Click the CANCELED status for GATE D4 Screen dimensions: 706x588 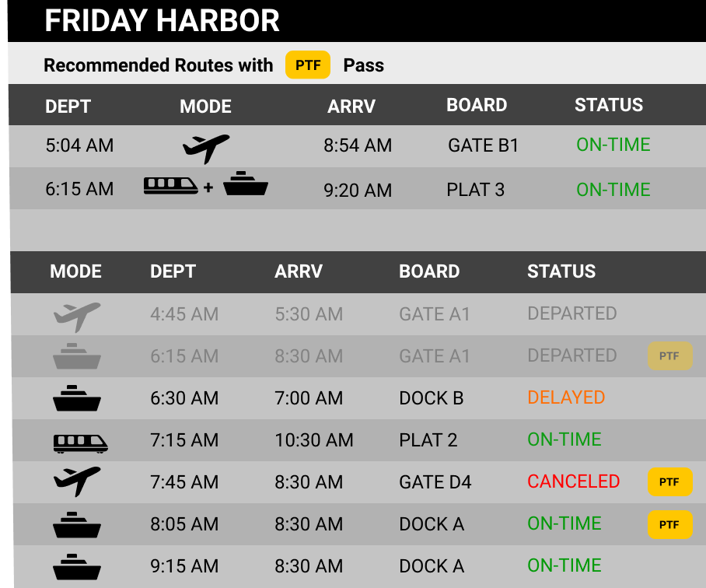coord(574,481)
